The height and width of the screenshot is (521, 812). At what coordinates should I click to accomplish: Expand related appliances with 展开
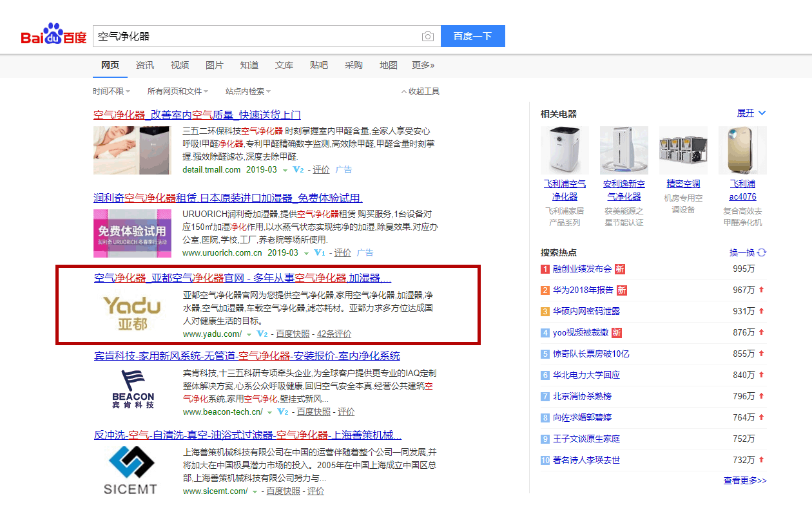point(751,113)
